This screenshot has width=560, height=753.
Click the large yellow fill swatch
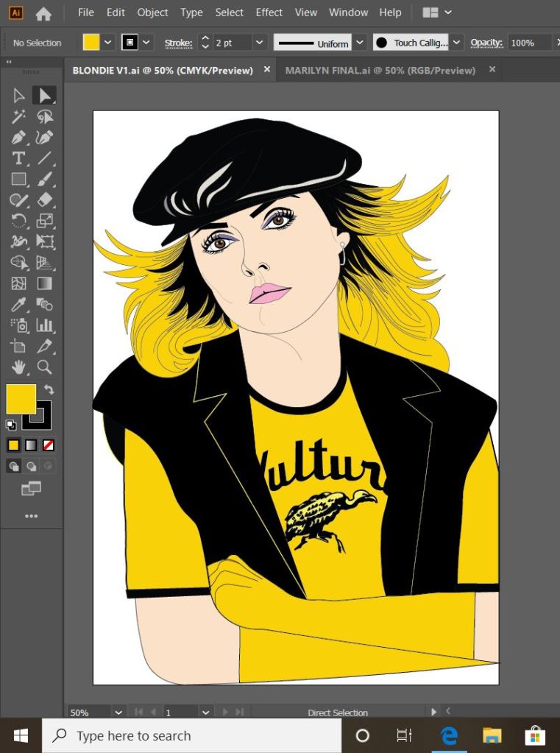[21, 399]
